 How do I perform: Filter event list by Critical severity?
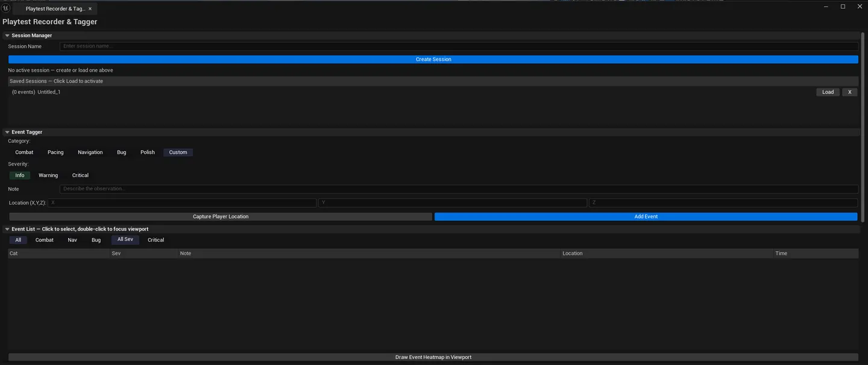(156, 240)
